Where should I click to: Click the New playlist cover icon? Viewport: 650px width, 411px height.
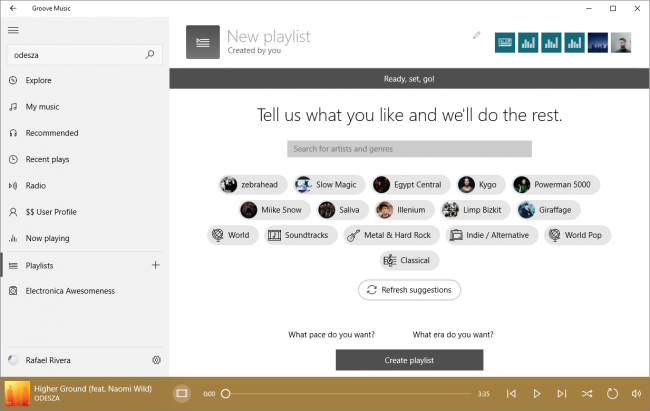pos(203,42)
